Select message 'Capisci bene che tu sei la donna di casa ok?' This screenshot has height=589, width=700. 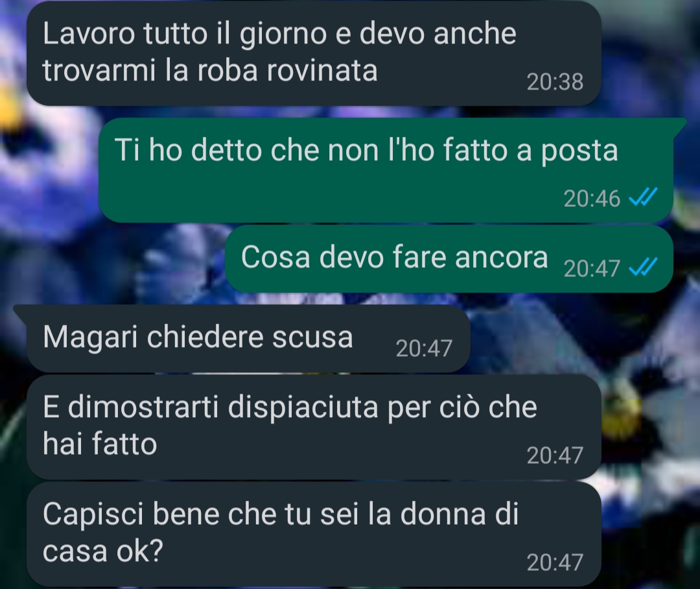point(314,534)
